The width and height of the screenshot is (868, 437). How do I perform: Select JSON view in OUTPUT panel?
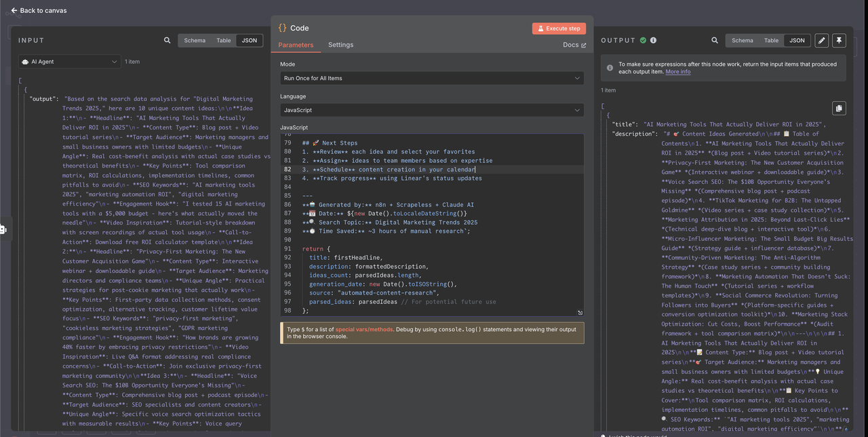(797, 40)
